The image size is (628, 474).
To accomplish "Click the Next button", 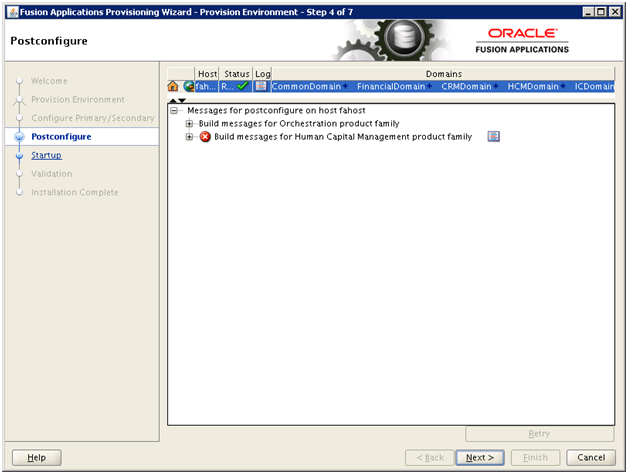I will 480,458.
